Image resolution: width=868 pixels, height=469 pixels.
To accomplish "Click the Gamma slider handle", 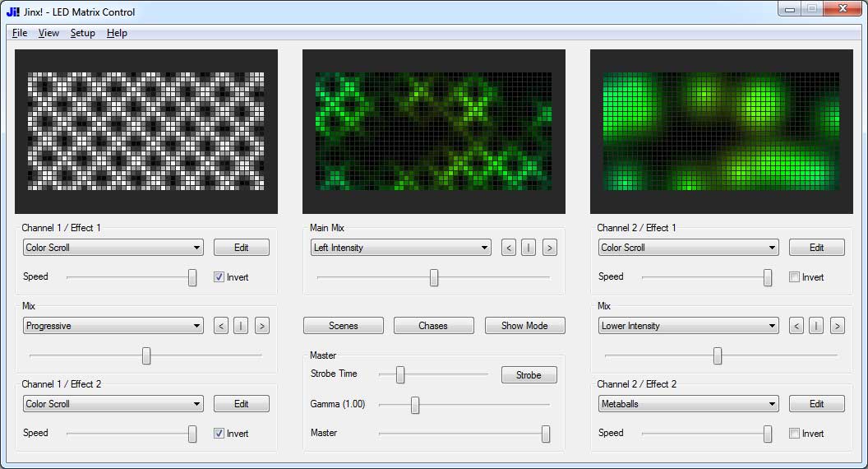I will click(x=414, y=406).
